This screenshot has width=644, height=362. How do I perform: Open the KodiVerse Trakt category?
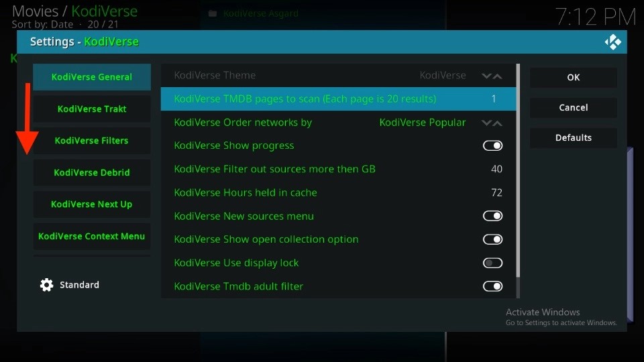pos(92,109)
